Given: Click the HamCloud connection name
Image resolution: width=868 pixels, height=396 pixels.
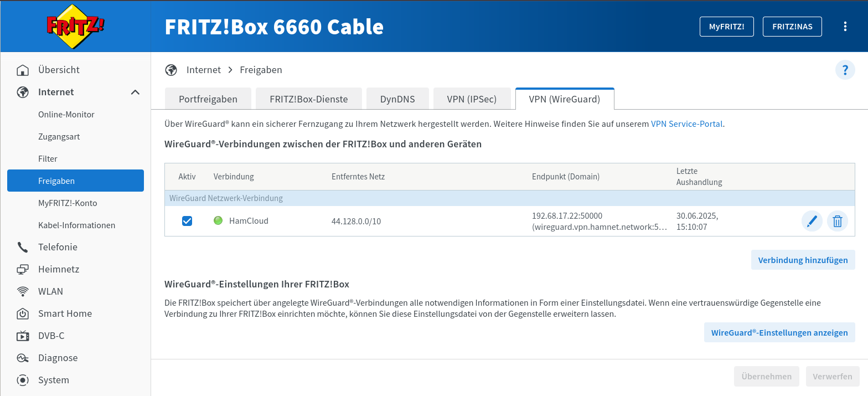Looking at the screenshot, I should [249, 221].
